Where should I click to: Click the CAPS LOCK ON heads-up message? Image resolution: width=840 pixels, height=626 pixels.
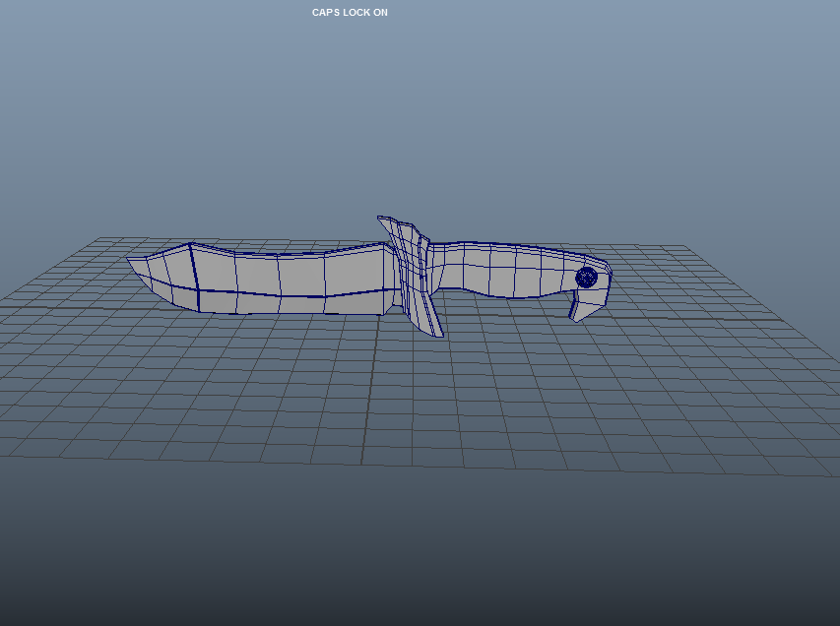click(350, 13)
